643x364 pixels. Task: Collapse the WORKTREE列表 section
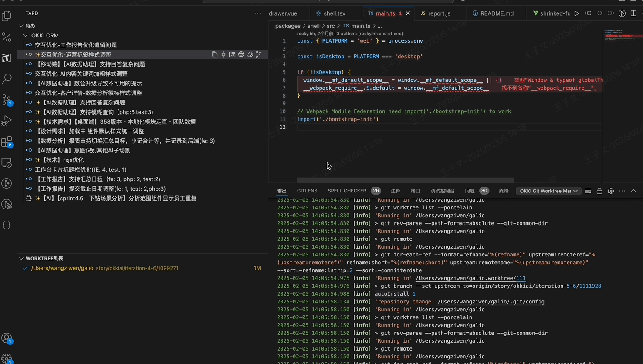click(21, 258)
